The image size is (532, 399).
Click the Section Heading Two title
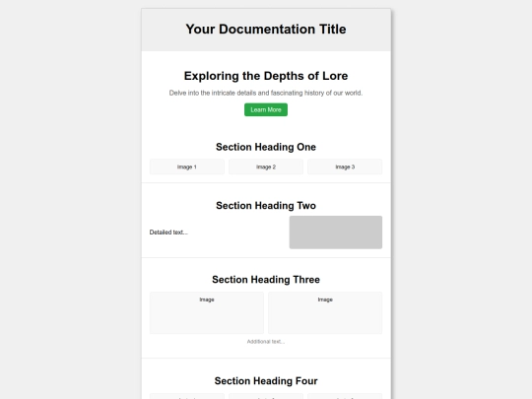coord(266,206)
